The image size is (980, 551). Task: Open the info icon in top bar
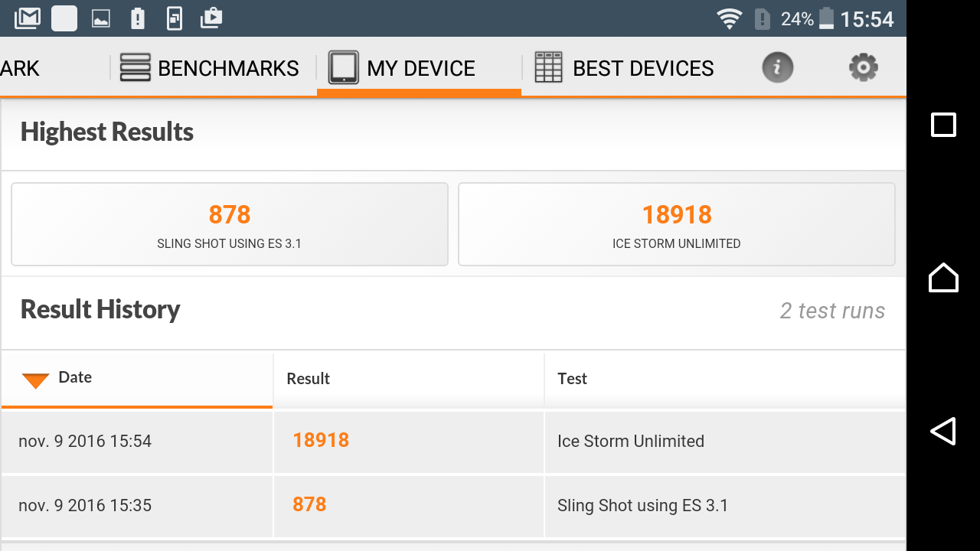[777, 68]
